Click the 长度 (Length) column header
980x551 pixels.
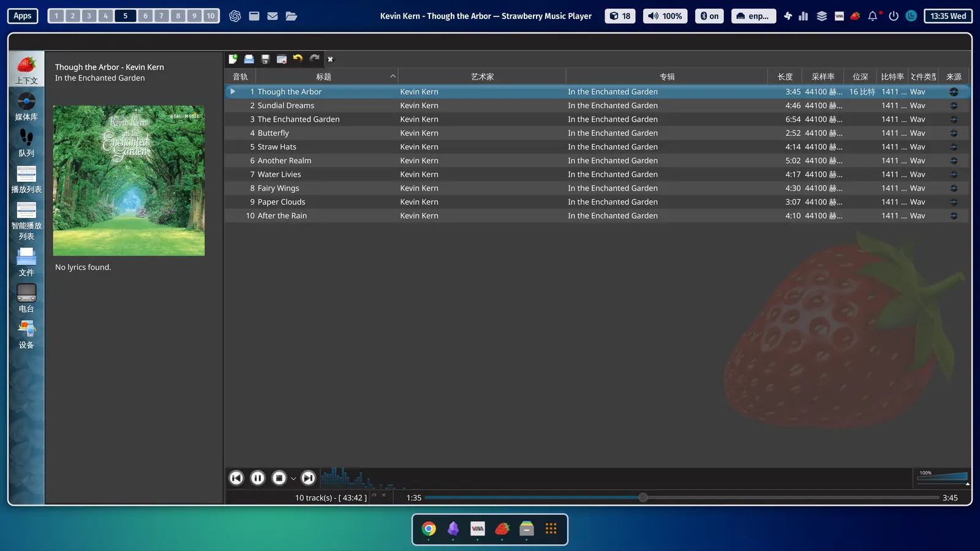(785, 77)
